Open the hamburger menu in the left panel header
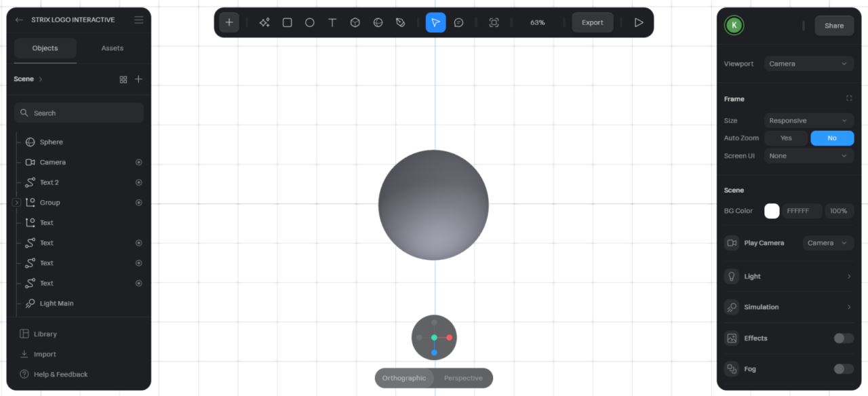 (138, 20)
